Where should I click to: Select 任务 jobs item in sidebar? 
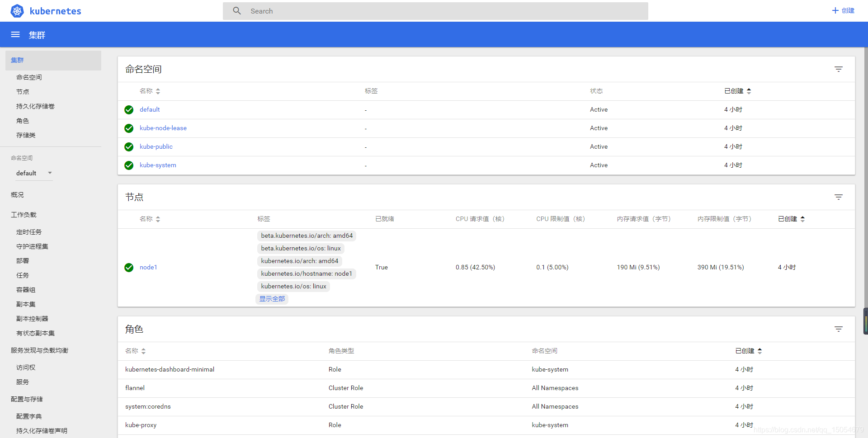23,275
